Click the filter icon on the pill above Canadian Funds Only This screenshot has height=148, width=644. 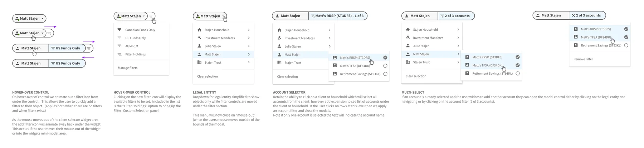tap(151, 16)
